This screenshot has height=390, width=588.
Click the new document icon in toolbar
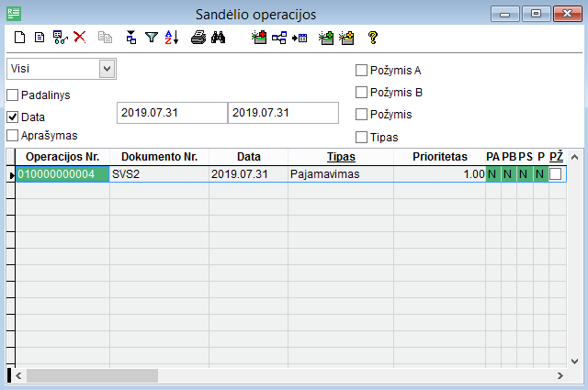19,38
